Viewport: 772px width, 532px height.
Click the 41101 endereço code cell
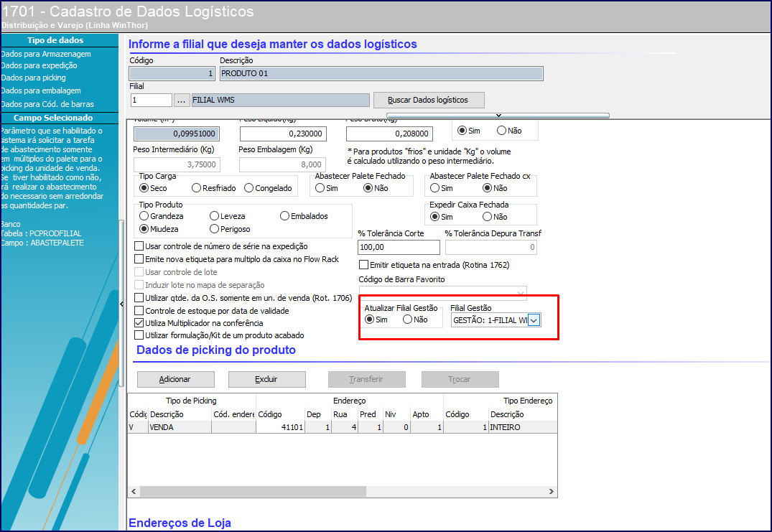281,427
